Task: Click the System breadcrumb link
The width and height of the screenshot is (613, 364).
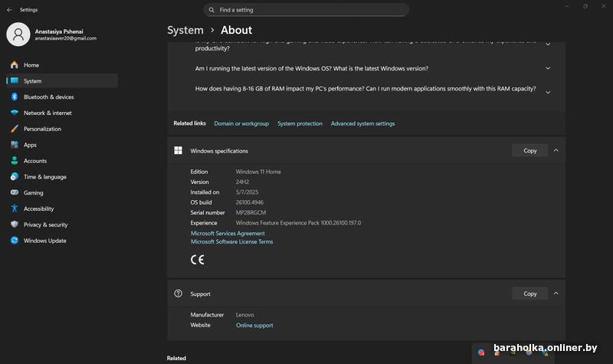Action: [185, 30]
